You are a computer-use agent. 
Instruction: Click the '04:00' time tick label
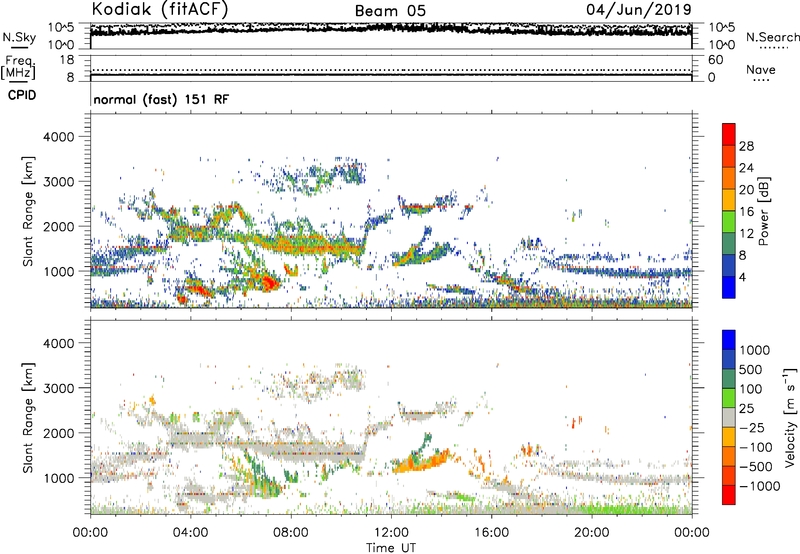pyautogui.click(x=191, y=533)
